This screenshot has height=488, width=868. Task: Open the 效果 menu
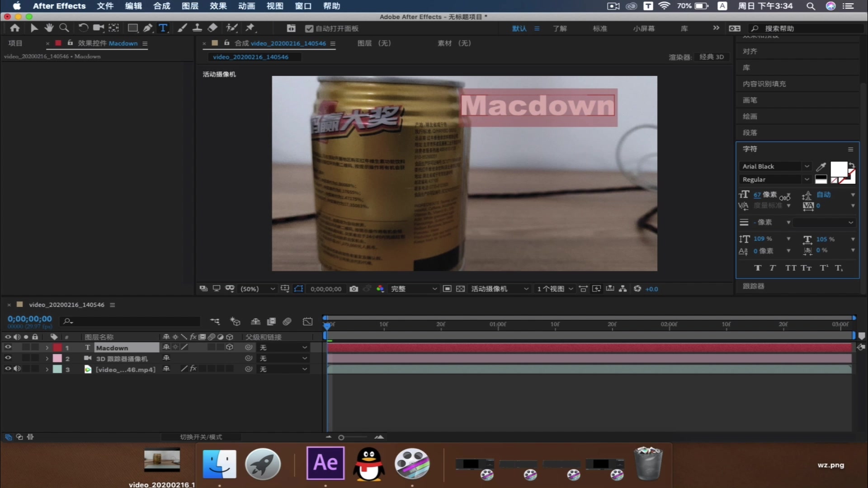pyautogui.click(x=218, y=6)
